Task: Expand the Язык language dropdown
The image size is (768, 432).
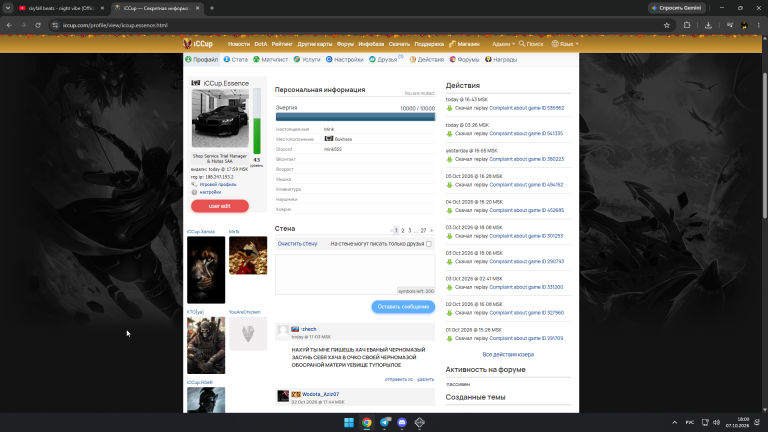Action: pyautogui.click(x=565, y=44)
